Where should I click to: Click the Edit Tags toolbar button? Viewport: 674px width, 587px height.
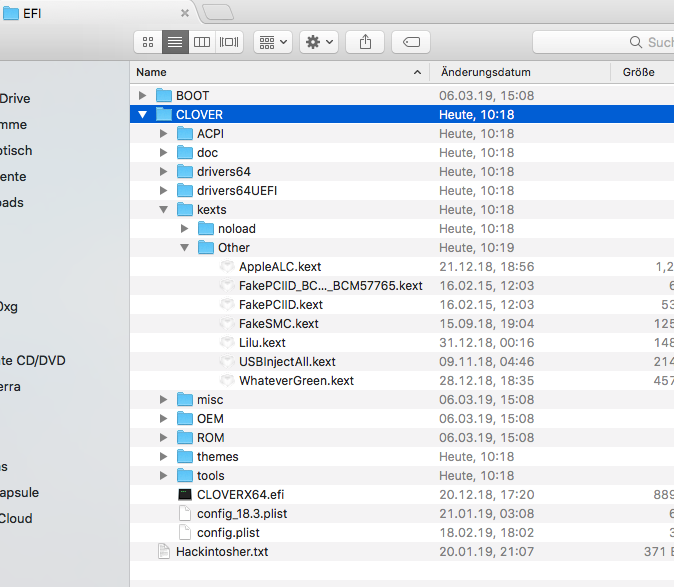(x=411, y=42)
